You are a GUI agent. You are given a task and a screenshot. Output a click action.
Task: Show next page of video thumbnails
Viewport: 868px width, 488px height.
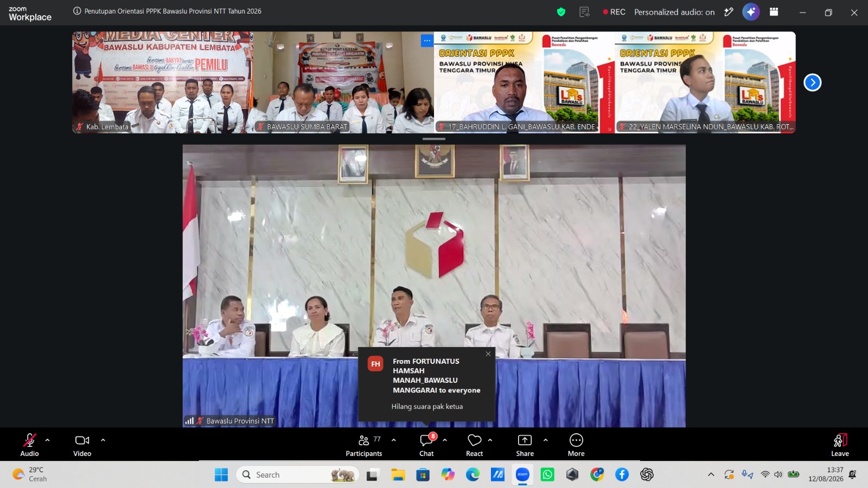click(812, 82)
